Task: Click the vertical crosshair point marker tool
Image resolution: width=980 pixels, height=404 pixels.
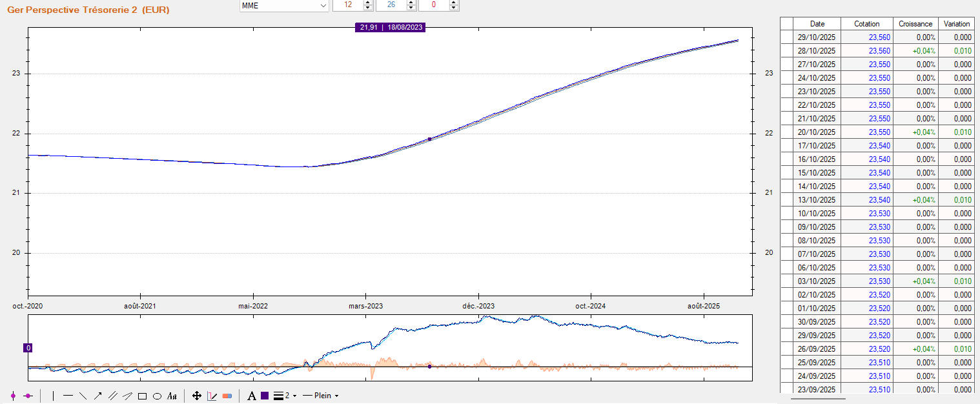Action: [x=13, y=396]
